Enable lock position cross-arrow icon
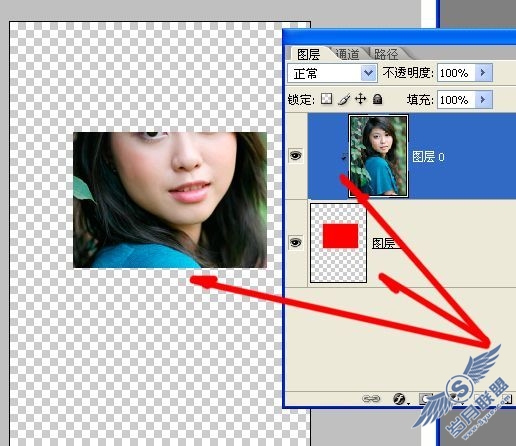 (x=361, y=99)
